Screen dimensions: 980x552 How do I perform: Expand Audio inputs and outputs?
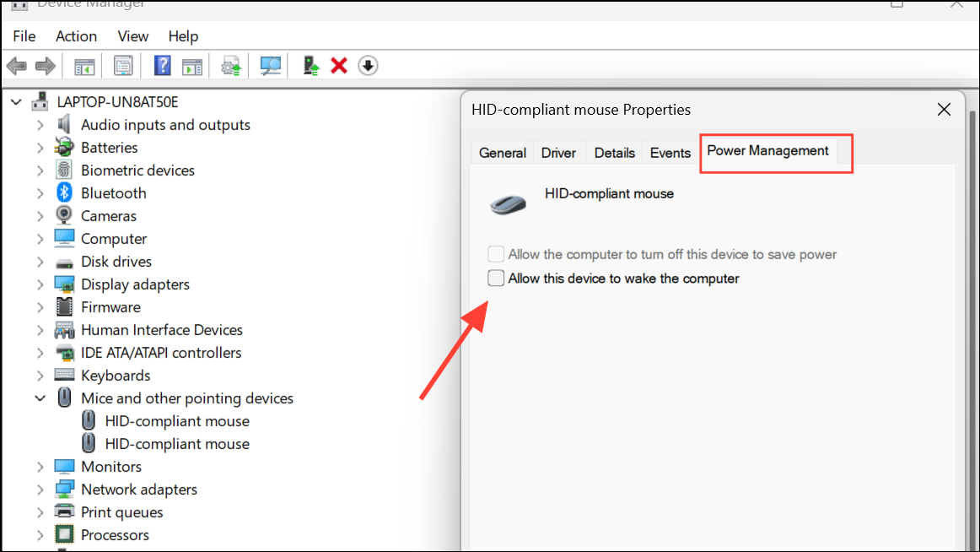click(40, 124)
